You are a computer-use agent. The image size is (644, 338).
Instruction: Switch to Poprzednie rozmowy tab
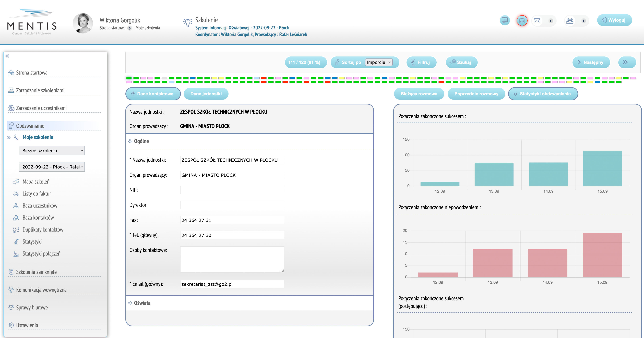pos(476,94)
